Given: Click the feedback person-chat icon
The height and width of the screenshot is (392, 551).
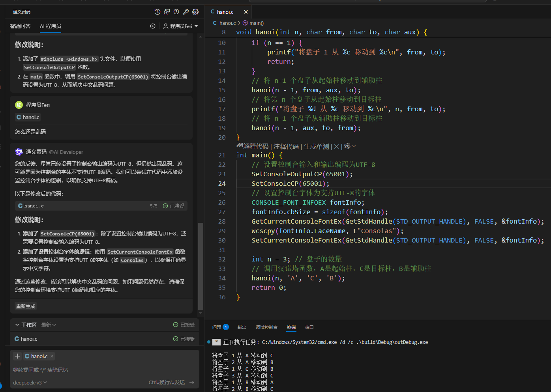Looking at the screenshot, I should (x=167, y=12).
